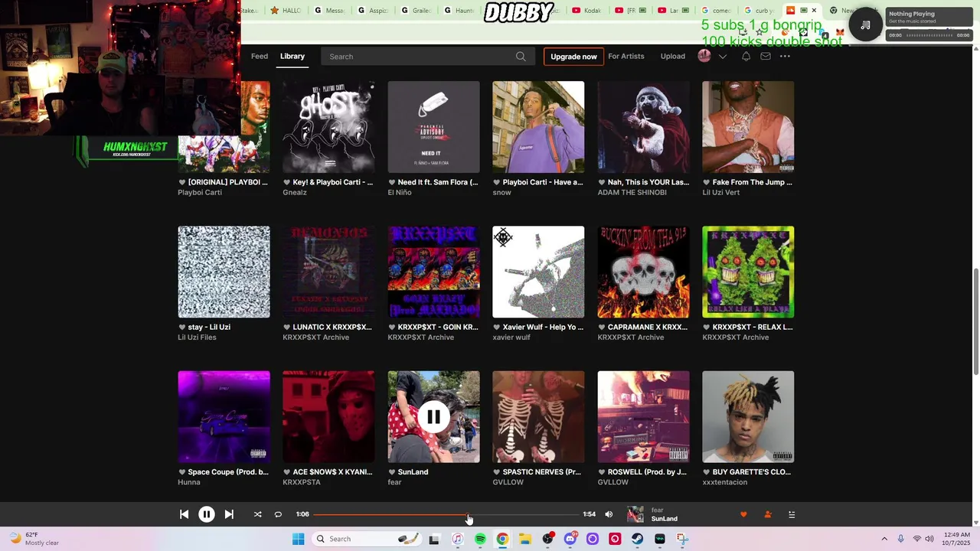Image resolution: width=980 pixels, height=551 pixels.
Task: Open the Need It parental advisory cover
Action: tap(433, 127)
